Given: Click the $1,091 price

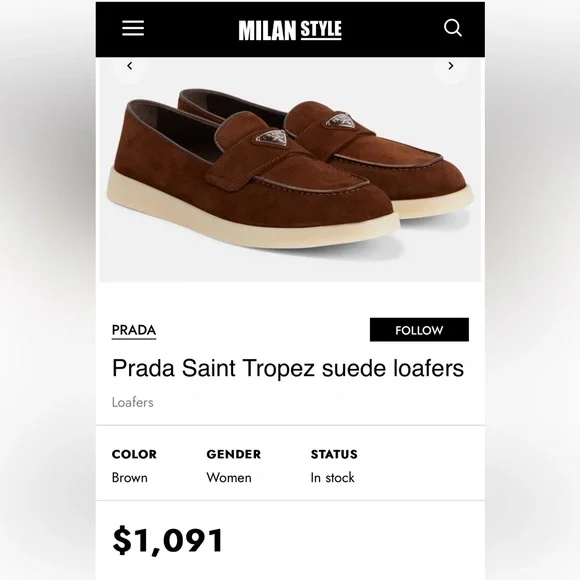Looking at the screenshot, I should [168, 541].
